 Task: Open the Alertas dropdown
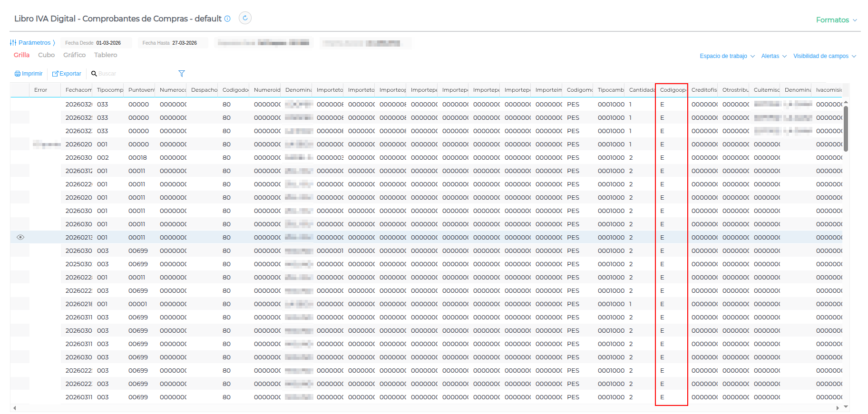pyautogui.click(x=773, y=56)
